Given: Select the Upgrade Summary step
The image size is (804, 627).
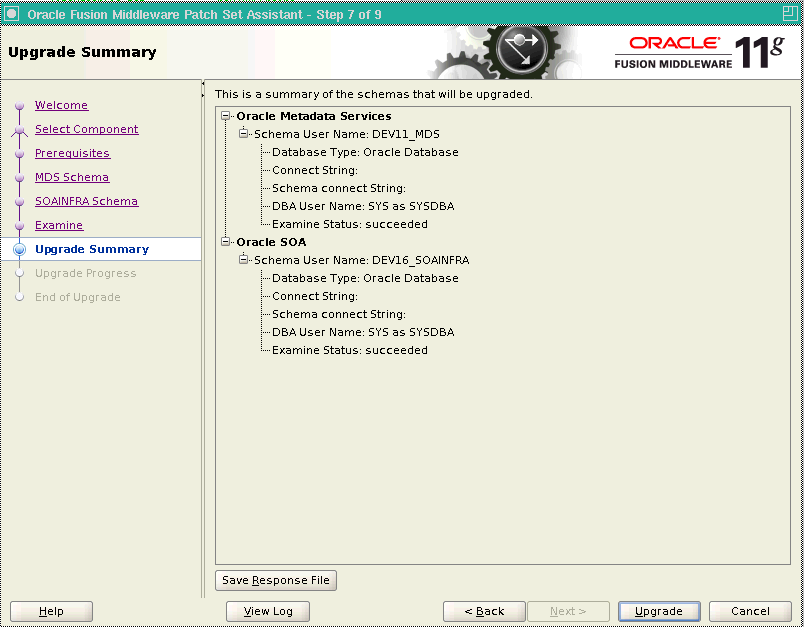Looking at the screenshot, I should tap(92, 249).
